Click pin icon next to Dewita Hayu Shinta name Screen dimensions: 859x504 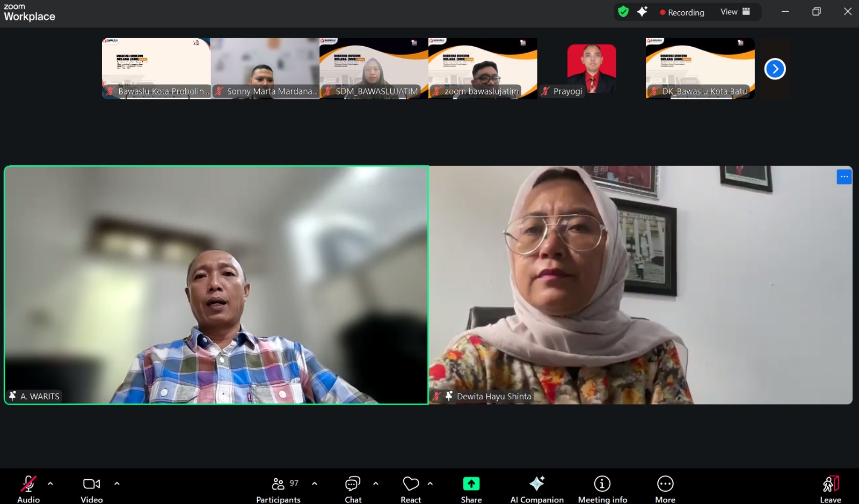(x=449, y=396)
